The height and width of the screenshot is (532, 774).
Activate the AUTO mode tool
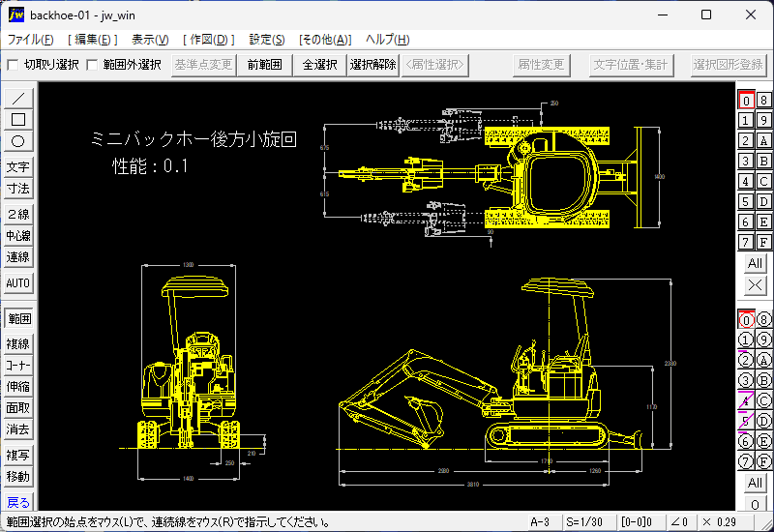18,283
